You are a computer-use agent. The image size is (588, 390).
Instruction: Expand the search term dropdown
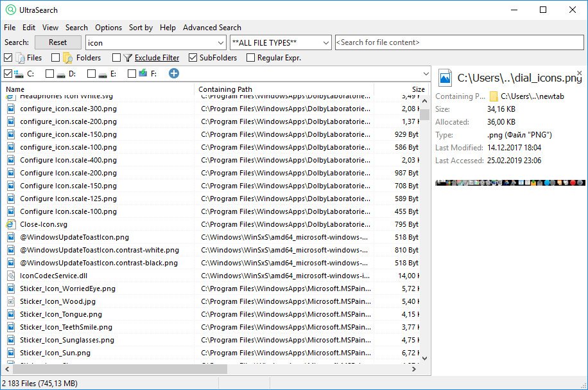(x=220, y=42)
